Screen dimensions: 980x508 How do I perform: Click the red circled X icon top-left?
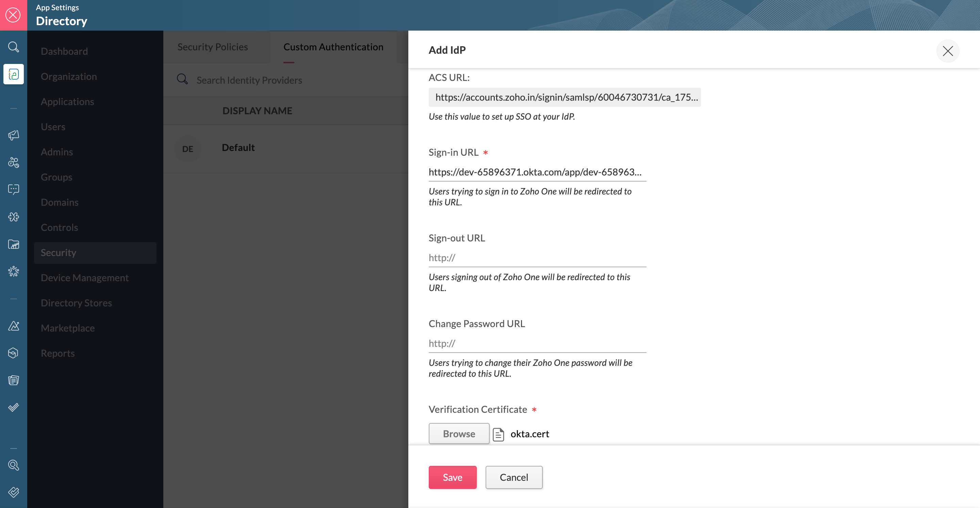[13, 15]
